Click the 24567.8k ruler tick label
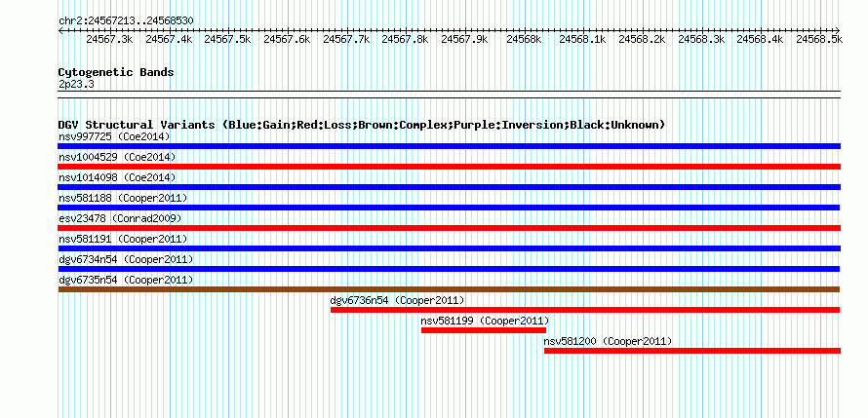Screen dimensions: 868x418 click(405, 39)
